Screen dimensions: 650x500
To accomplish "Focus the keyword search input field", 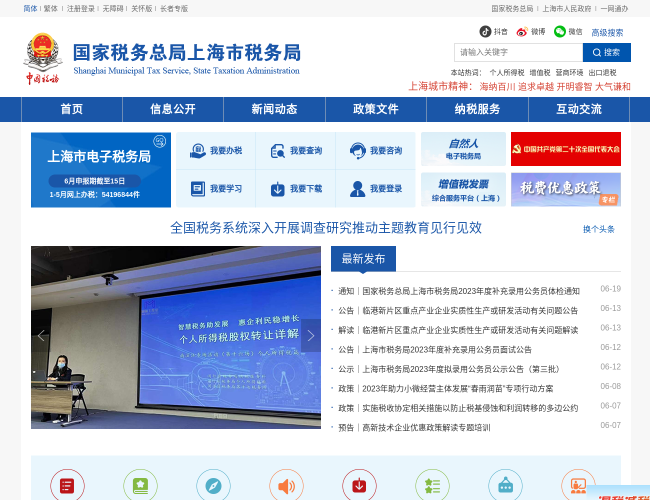I will tap(517, 52).
